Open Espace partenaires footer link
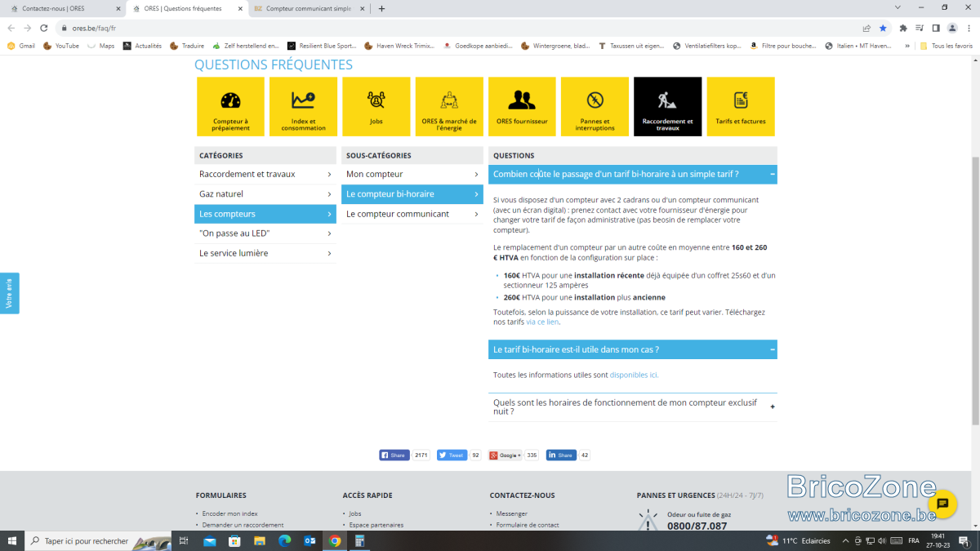Viewport: 980px width, 551px height. coord(376,525)
